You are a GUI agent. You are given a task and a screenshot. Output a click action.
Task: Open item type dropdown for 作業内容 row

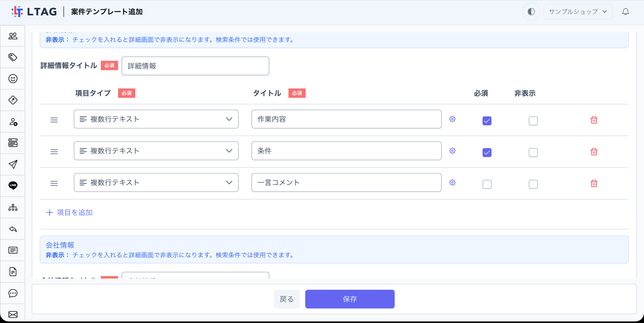(x=156, y=119)
